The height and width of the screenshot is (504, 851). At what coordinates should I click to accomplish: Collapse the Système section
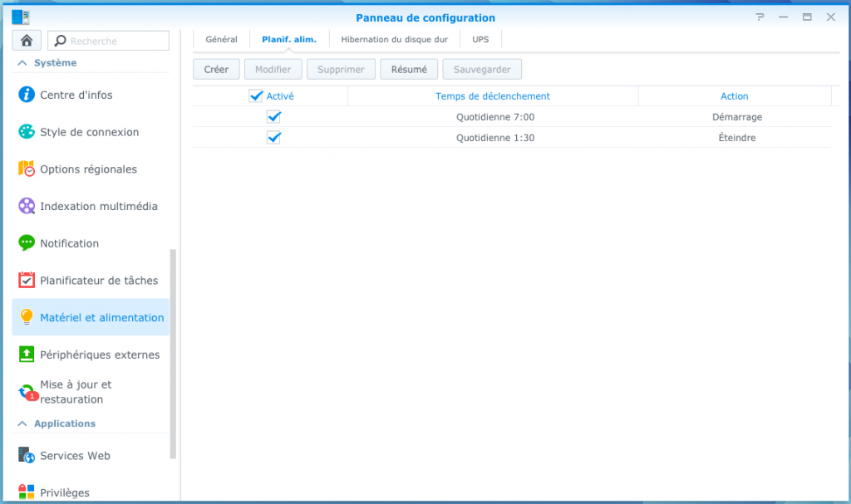(22, 63)
